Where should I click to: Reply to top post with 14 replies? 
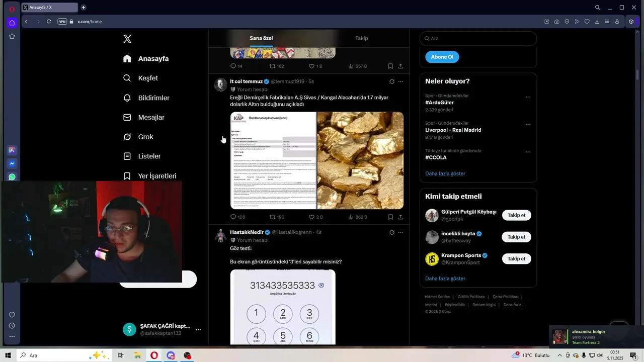pos(236,66)
